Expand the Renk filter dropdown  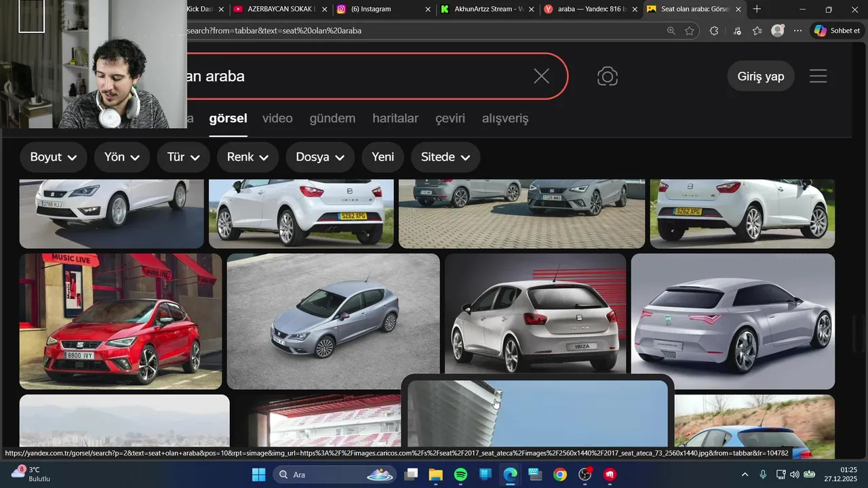pyautogui.click(x=248, y=157)
